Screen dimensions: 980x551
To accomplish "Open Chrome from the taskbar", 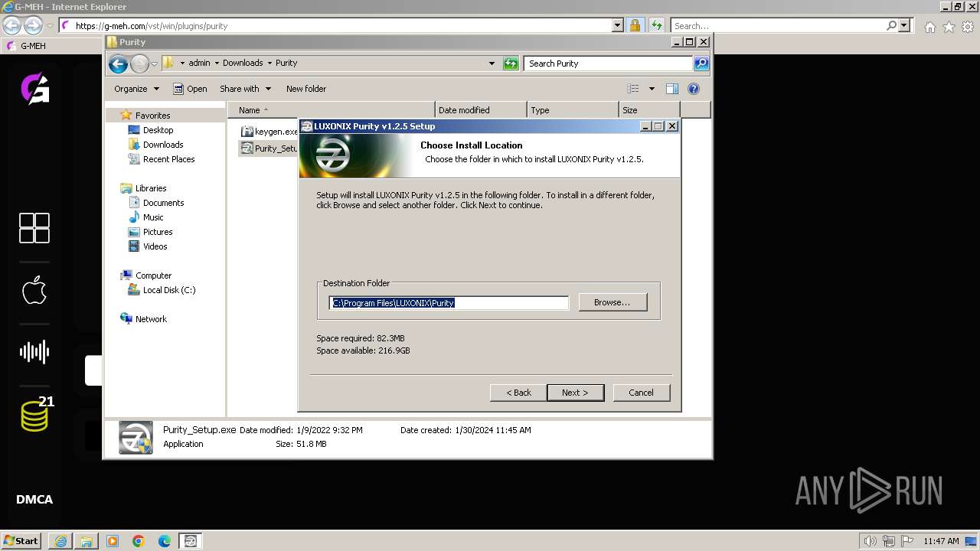I will tap(139, 541).
